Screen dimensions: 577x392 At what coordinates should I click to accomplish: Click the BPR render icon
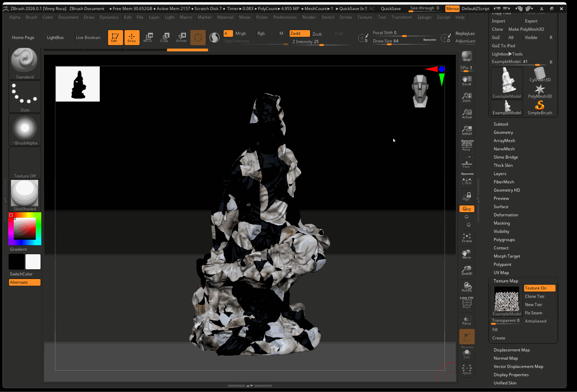467,56
